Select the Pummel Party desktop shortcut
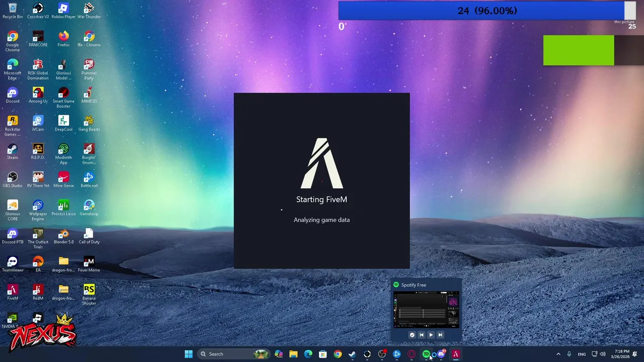Viewport: 644px width, 362px height. 89,69
